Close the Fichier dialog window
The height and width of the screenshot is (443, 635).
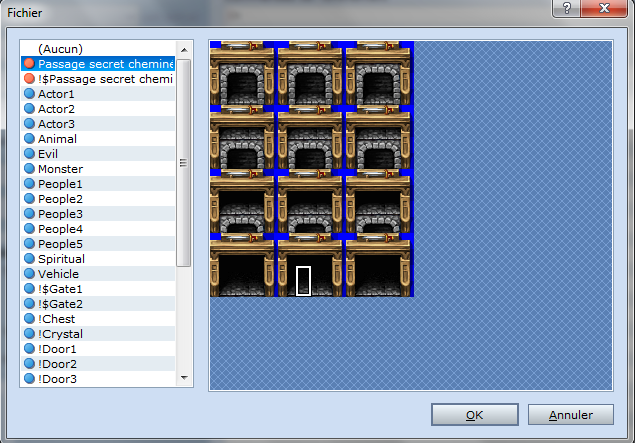604,8
